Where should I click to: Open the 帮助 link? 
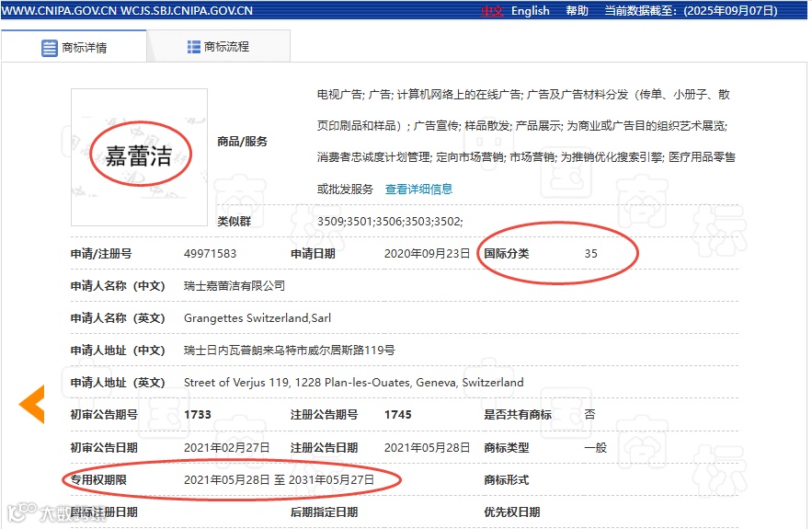tap(577, 11)
